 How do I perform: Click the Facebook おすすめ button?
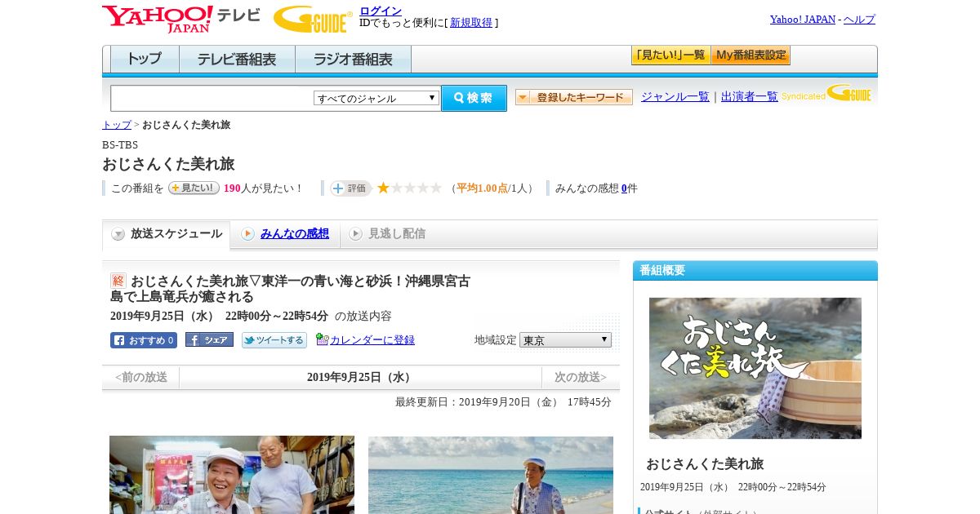(144, 340)
